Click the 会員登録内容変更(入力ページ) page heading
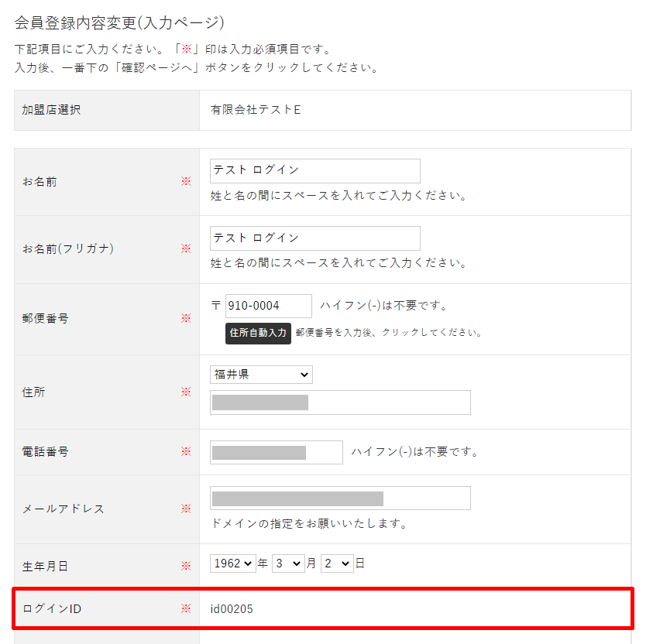 [x=119, y=22]
